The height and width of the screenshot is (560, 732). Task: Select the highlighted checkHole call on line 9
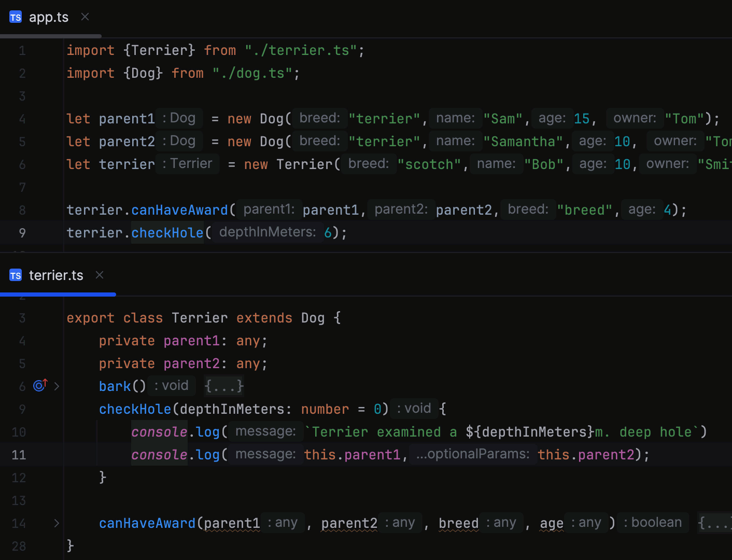tap(167, 232)
